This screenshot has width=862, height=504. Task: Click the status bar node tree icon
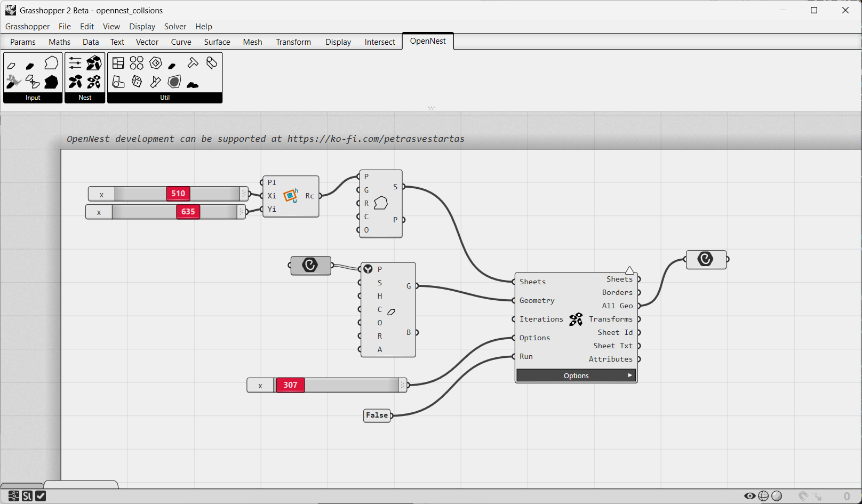pos(13,496)
